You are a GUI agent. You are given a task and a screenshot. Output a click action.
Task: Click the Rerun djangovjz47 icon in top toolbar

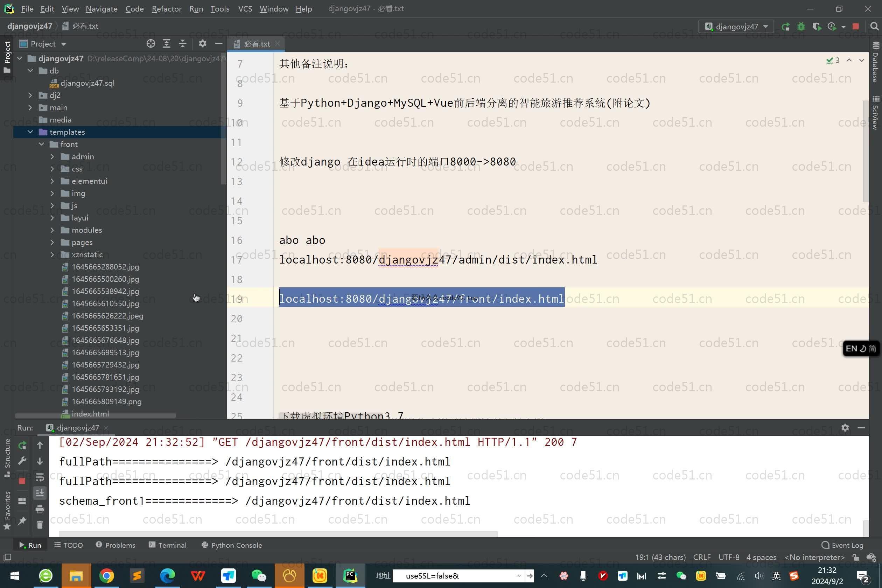click(786, 27)
